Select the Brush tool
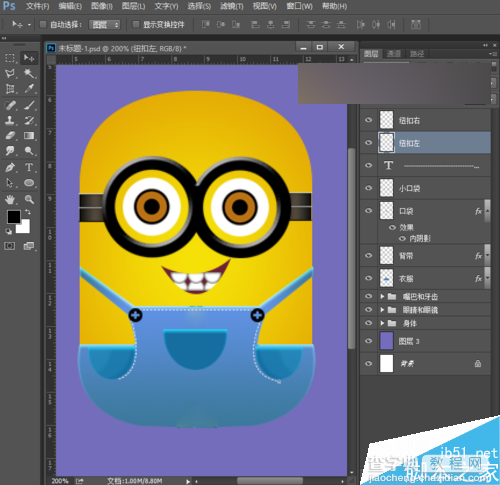The height and width of the screenshot is (485, 500). tap(29, 105)
